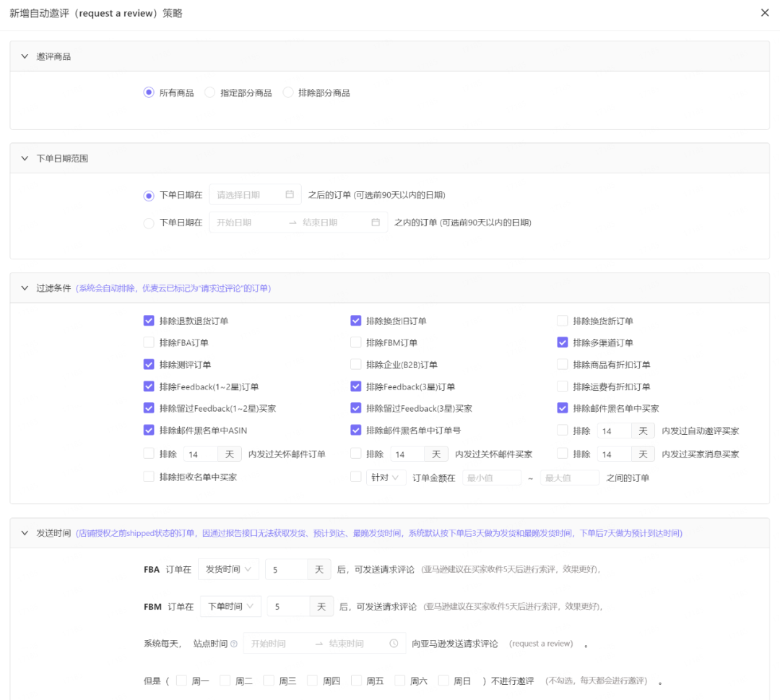Screen dimensions: 780x700
Task: Check 周三 to skip review requests
Action: click(x=269, y=680)
